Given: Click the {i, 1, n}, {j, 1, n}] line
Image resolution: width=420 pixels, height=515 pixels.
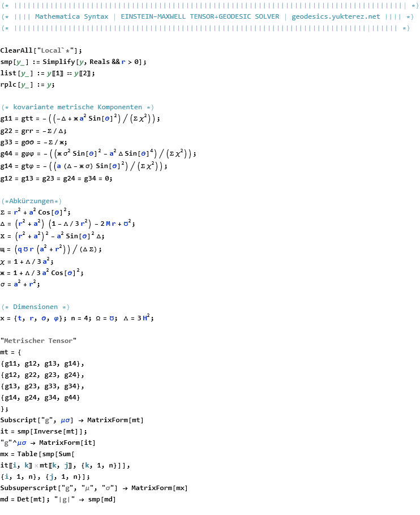Looking at the screenshot, I should [x=45, y=477].
